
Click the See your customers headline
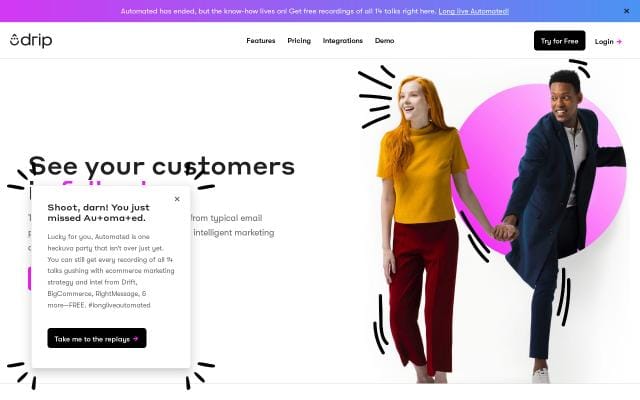(162, 167)
